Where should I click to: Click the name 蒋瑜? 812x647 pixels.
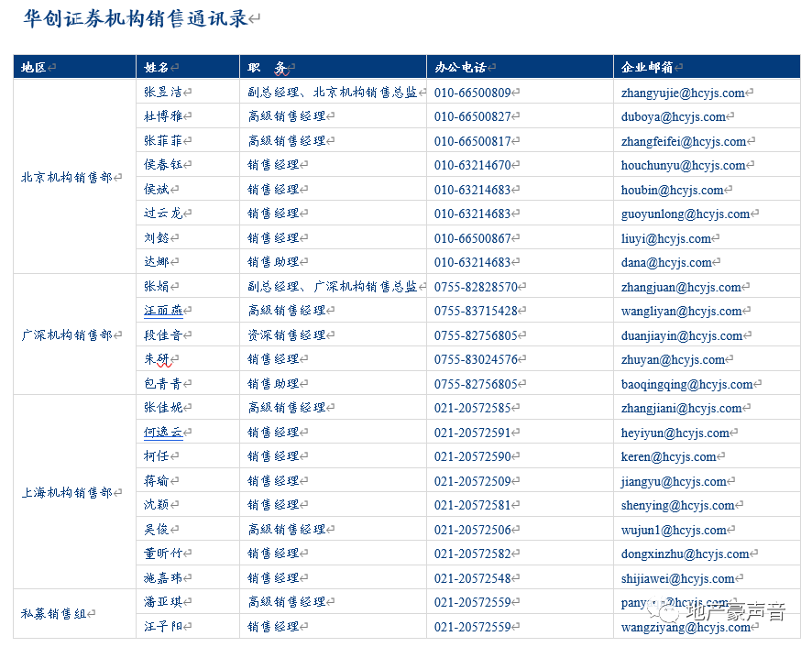pyautogui.click(x=157, y=481)
